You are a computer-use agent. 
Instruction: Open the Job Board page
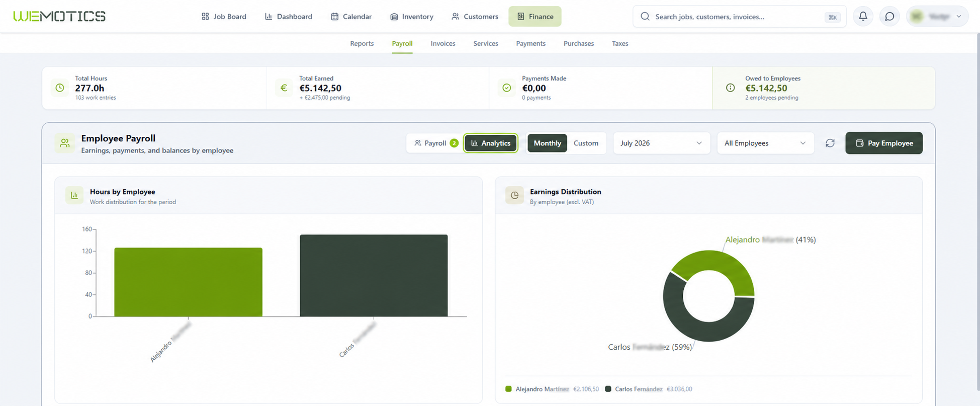pos(224,16)
